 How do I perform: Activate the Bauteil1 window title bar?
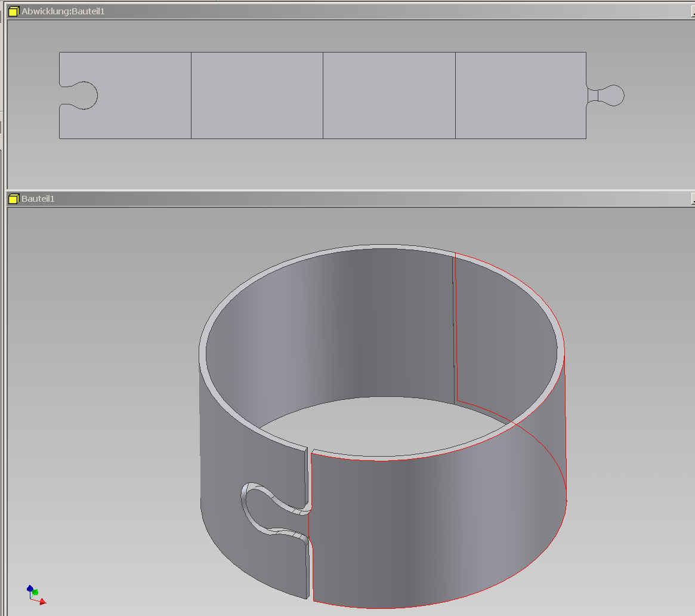pos(350,199)
